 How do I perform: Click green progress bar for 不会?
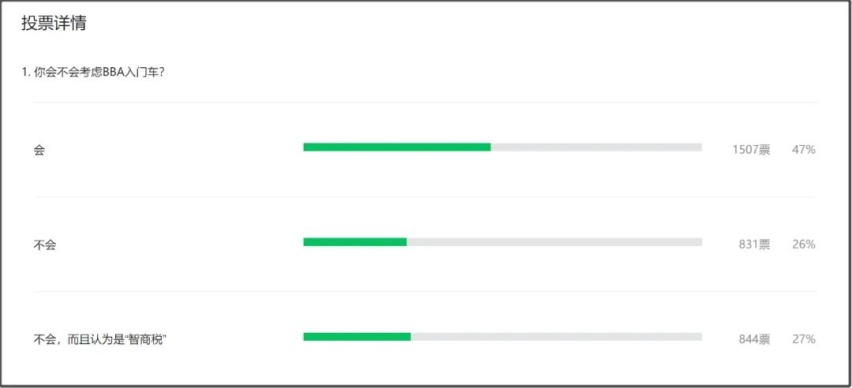[x=355, y=242]
